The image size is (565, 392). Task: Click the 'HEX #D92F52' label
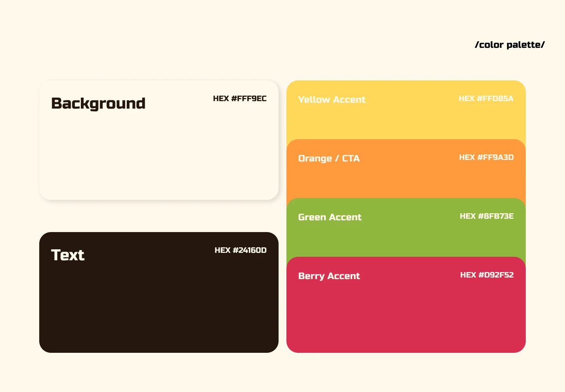[x=487, y=275]
